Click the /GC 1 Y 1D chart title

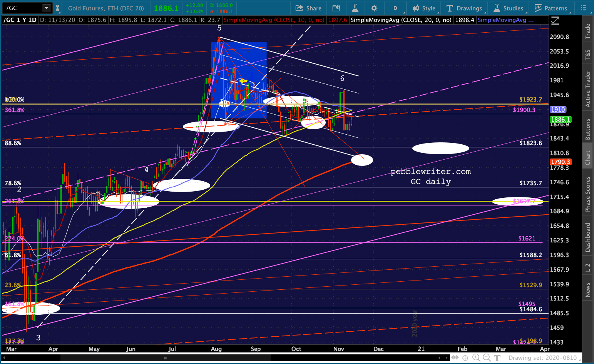point(20,20)
